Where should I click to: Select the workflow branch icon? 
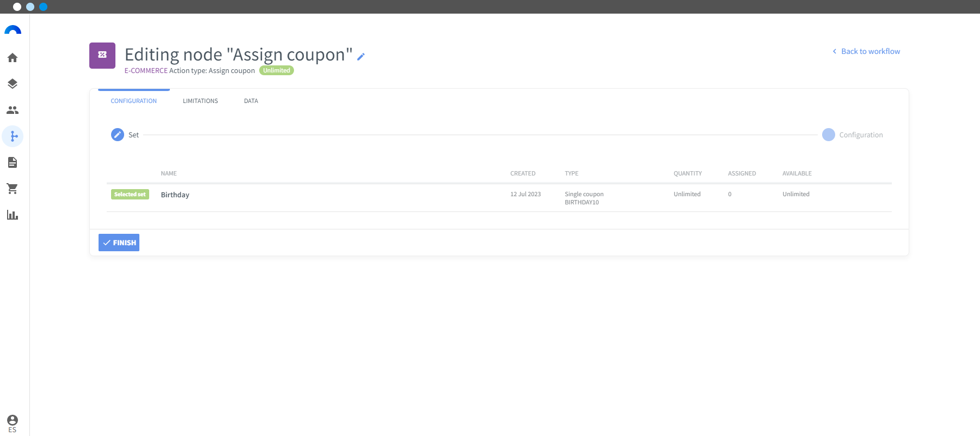click(13, 136)
